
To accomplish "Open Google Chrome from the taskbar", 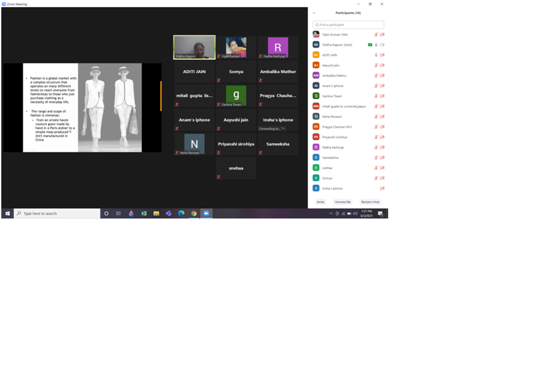I will coord(193,213).
